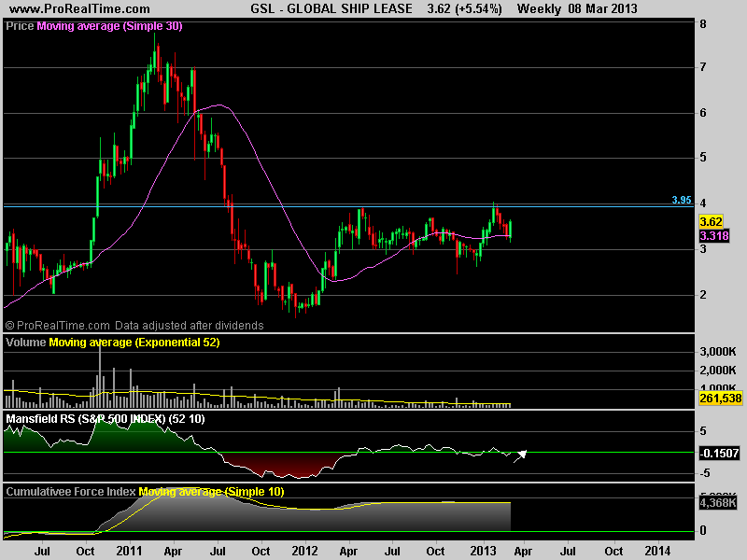
Task: Click the price axis label 7
Action: tap(703, 67)
